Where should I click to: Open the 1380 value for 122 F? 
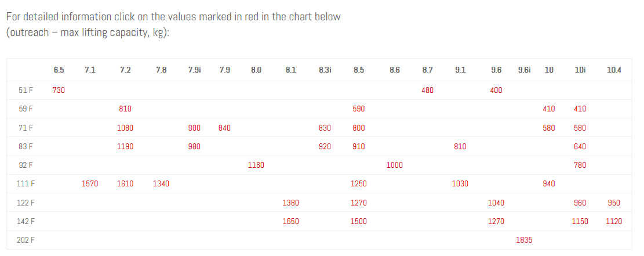(x=291, y=203)
